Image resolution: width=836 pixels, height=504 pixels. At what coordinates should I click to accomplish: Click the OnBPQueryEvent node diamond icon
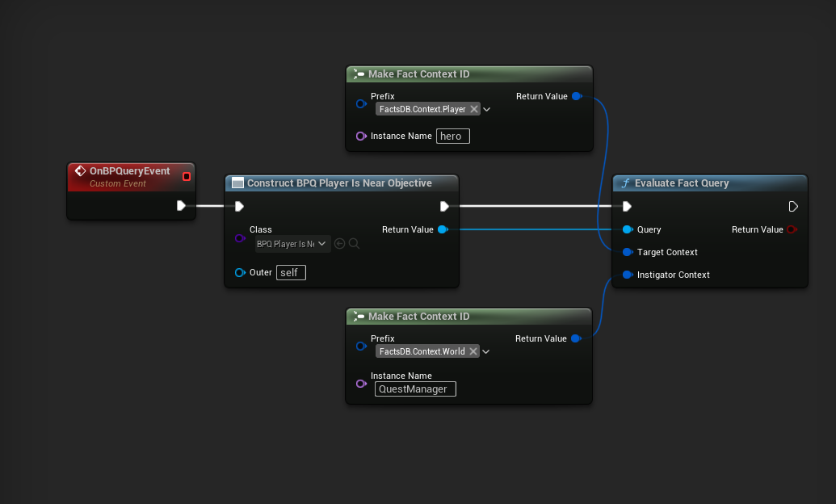(80, 170)
